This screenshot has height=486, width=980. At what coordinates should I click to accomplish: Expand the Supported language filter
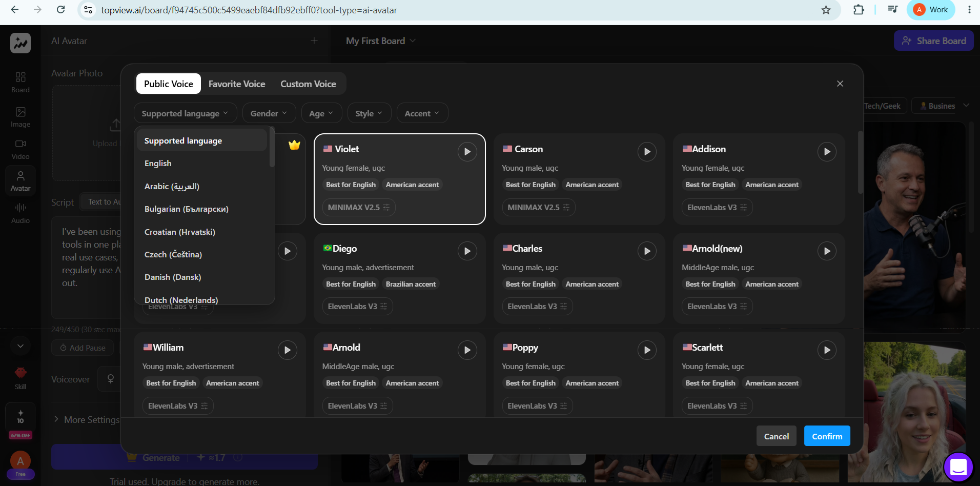click(x=185, y=113)
